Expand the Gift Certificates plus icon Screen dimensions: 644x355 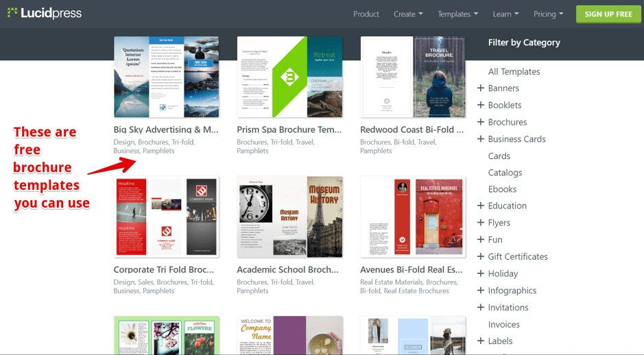coord(481,256)
